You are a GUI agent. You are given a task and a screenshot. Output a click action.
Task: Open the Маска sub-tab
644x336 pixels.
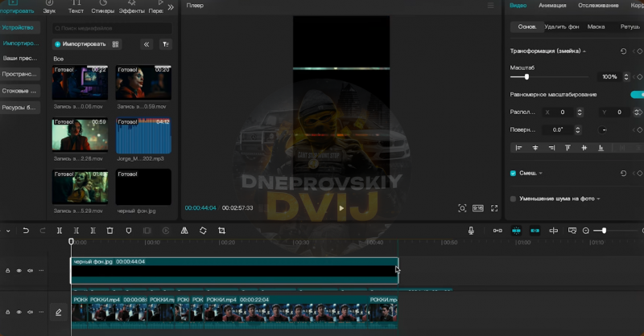[x=596, y=27]
